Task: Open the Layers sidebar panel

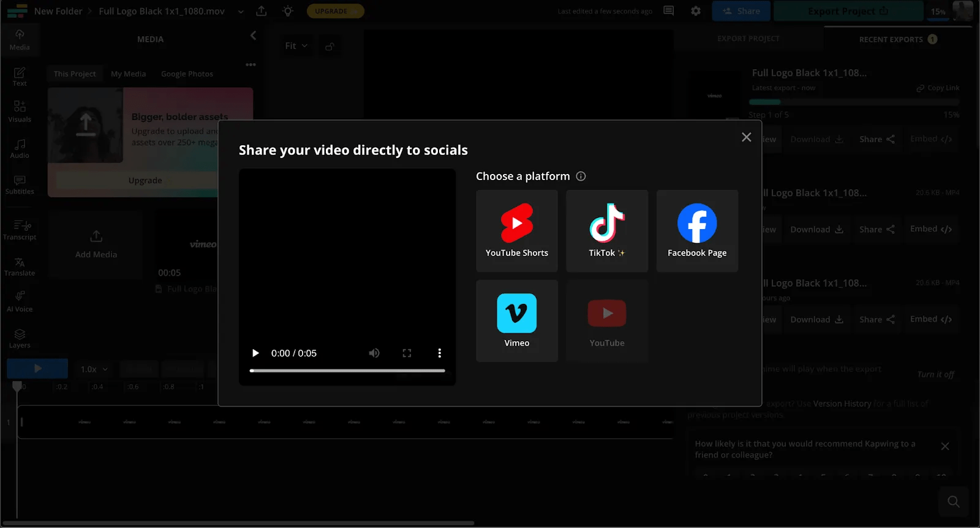Action: [x=20, y=338]
